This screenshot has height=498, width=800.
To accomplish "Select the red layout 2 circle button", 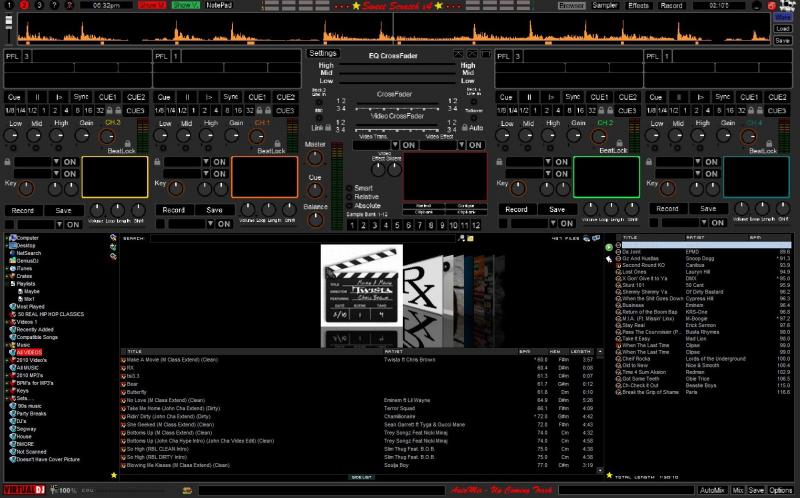I will point(24,6).
